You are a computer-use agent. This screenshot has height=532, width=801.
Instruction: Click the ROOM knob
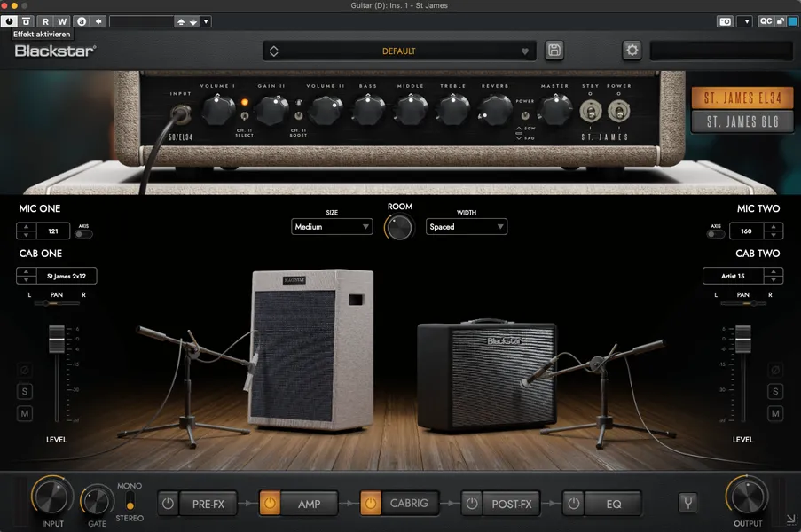point(399,227)
